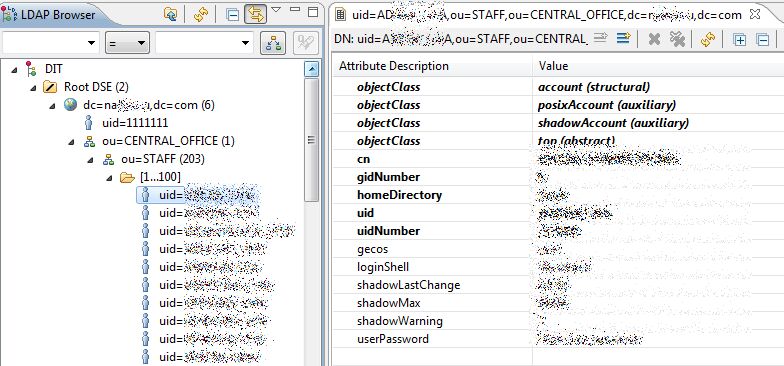Refresh the LDAP Browser tree
784x366 pixels.
click(200, 14)
